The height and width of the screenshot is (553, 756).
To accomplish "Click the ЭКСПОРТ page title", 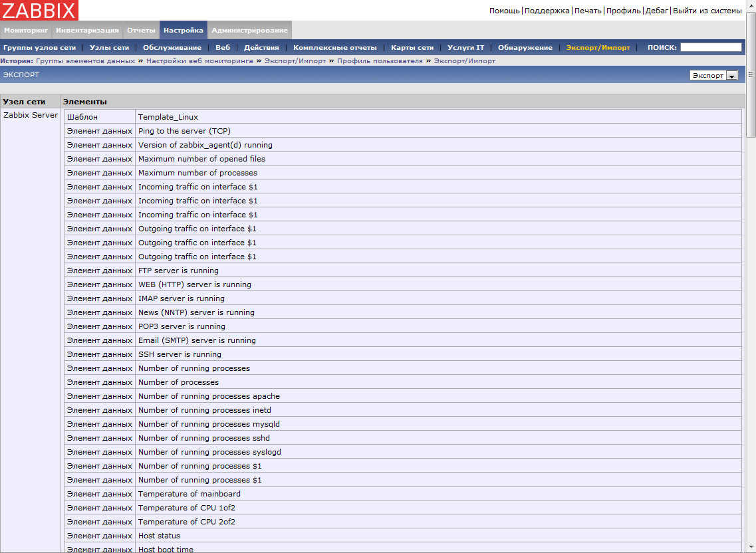I will point(21,74).
